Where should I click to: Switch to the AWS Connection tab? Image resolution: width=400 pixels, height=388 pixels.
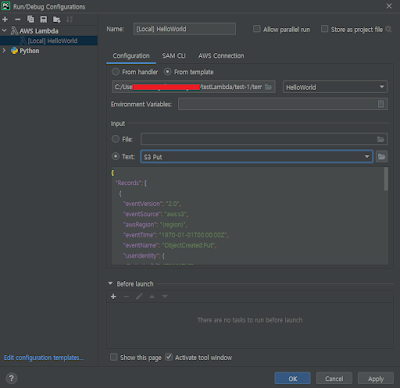[x=221, y=56]
